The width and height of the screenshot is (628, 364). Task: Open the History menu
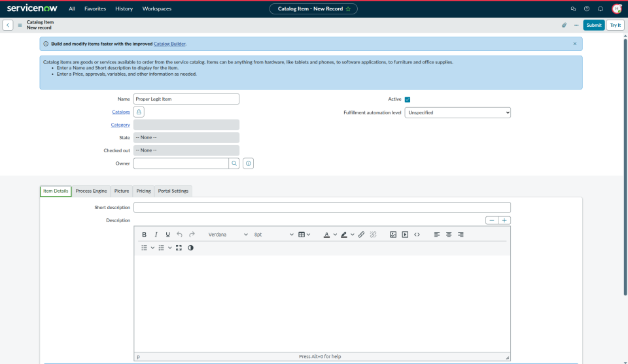click(x=124, y=8)
